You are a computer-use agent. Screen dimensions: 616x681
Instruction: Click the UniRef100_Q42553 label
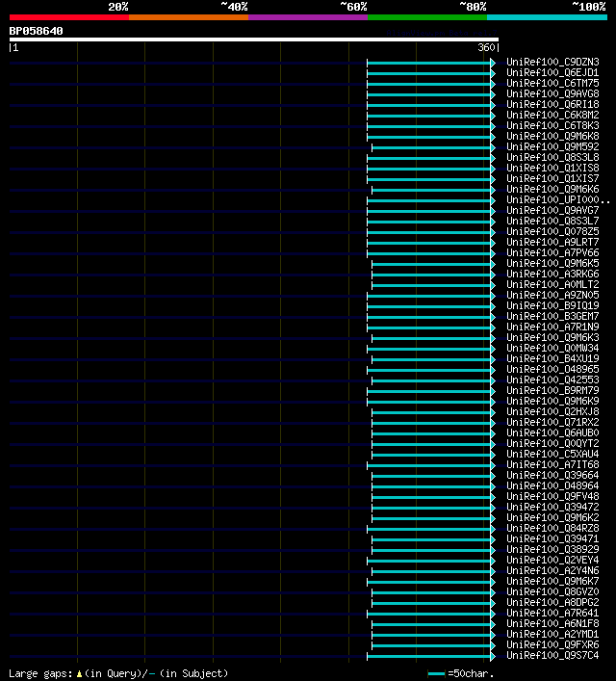[x=552, y=380]
